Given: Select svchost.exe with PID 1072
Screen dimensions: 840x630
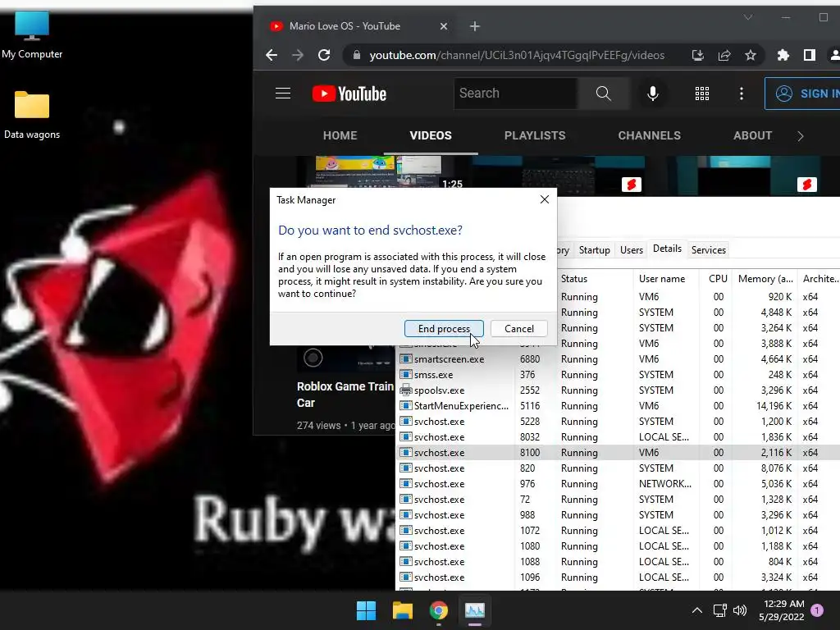Looking at the screenshot, I should [x=619, y=531].
